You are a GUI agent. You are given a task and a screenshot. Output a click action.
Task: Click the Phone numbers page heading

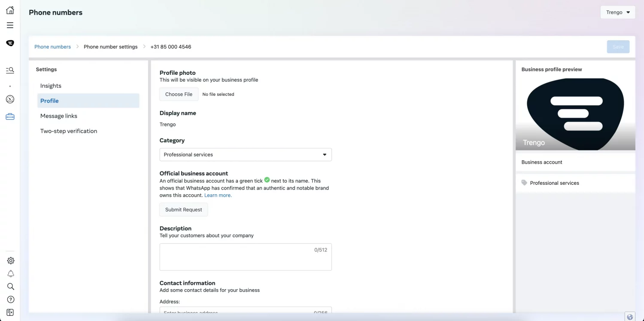point(56,12)
